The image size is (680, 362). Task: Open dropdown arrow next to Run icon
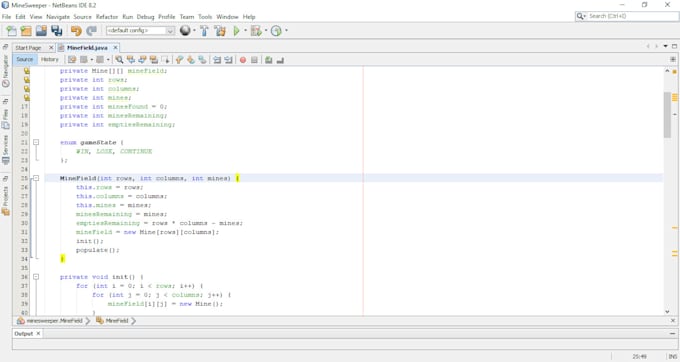[245, 31]
